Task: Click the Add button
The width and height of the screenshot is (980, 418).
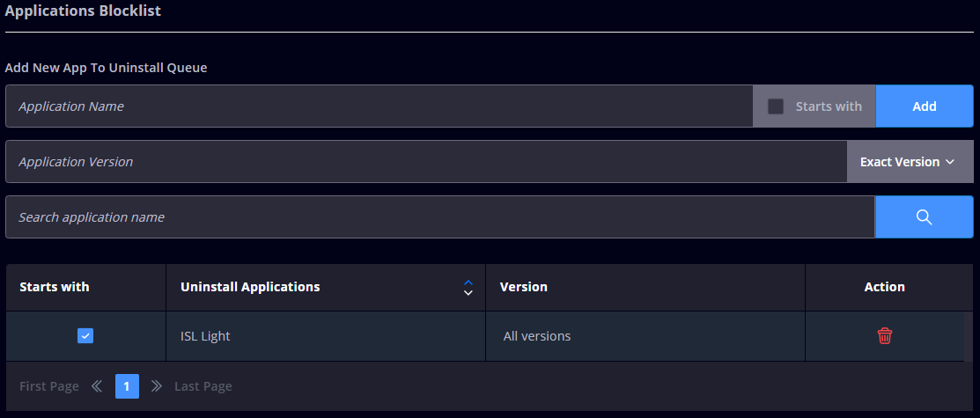Action: 924,106
